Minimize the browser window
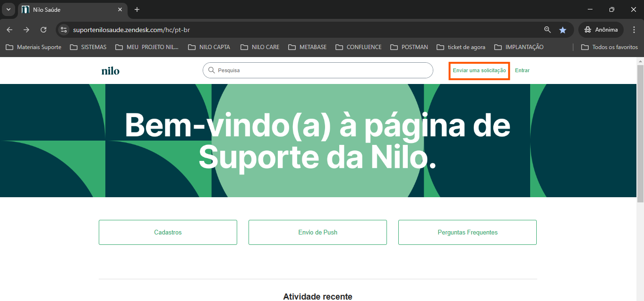This screenshot has width=644, height=301. click(590, 9)
